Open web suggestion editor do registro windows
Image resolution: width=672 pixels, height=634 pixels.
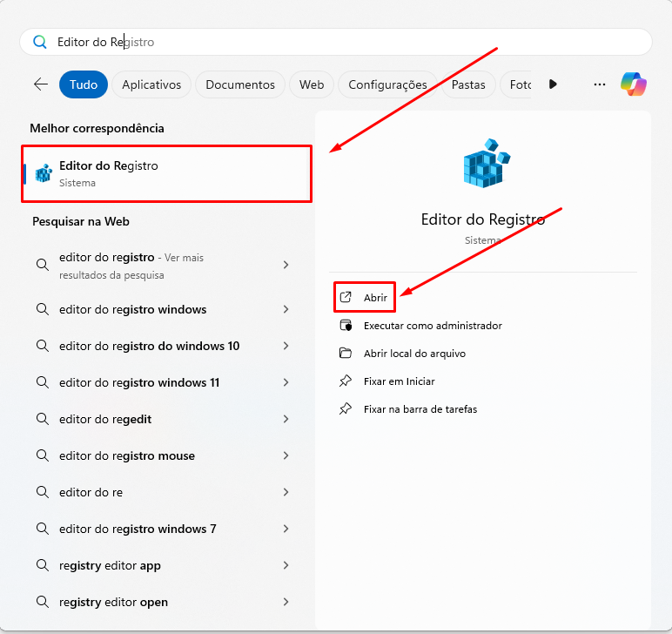[165, 309]
